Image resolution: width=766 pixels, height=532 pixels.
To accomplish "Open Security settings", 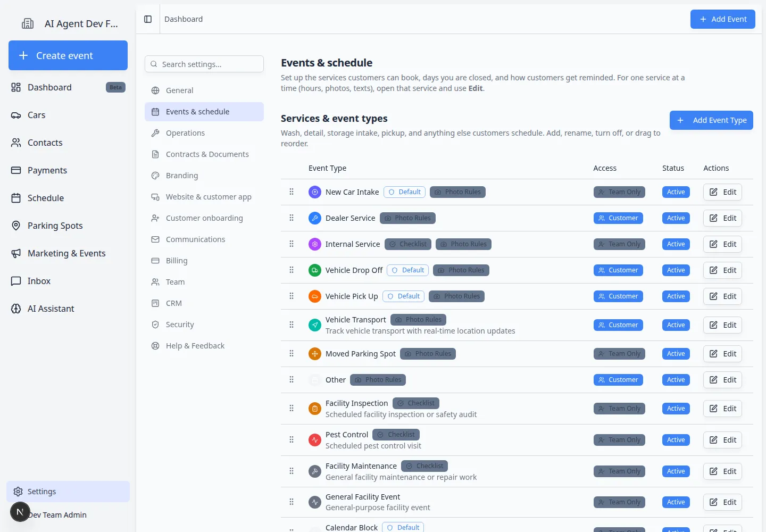I will click(204, 325).
